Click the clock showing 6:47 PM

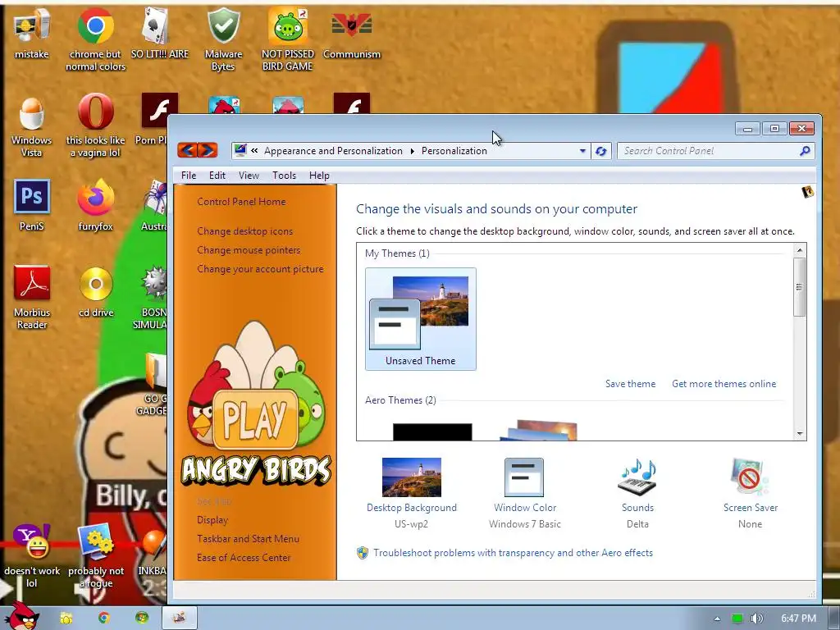point(798,619)
